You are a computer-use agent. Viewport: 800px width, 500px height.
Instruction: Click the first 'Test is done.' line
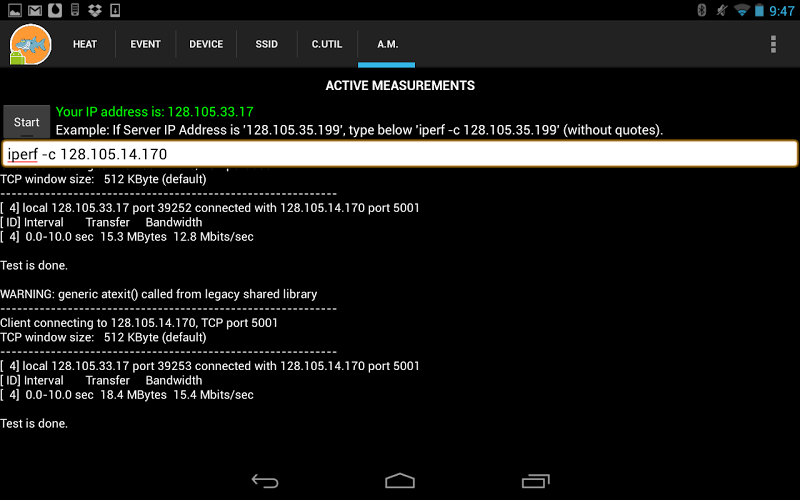[34, 265]
